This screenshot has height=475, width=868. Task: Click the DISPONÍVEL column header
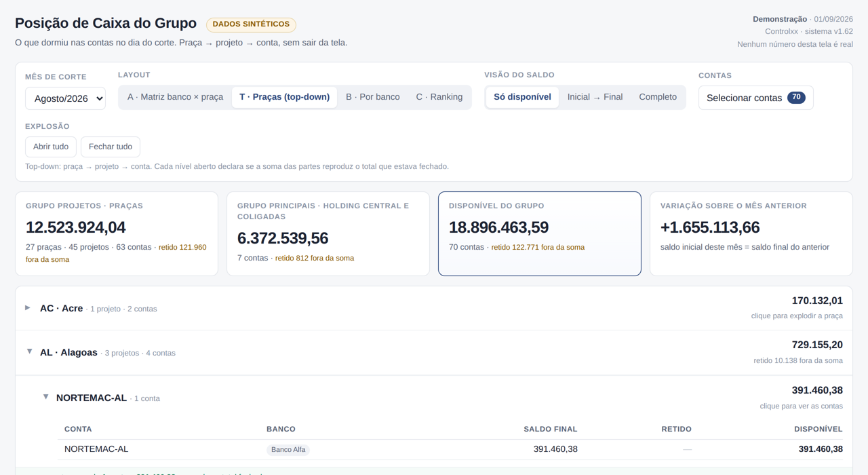coord(818,429)
